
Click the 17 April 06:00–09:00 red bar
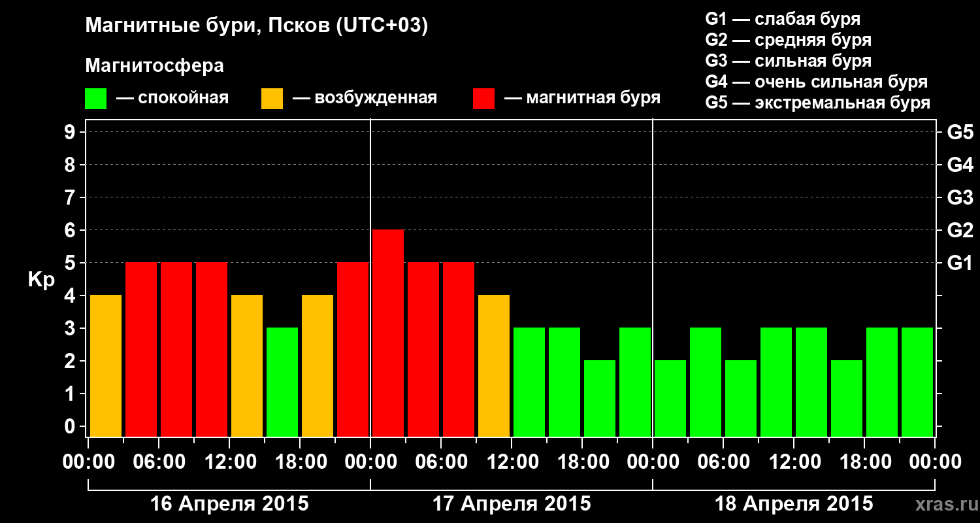(459, 349)
